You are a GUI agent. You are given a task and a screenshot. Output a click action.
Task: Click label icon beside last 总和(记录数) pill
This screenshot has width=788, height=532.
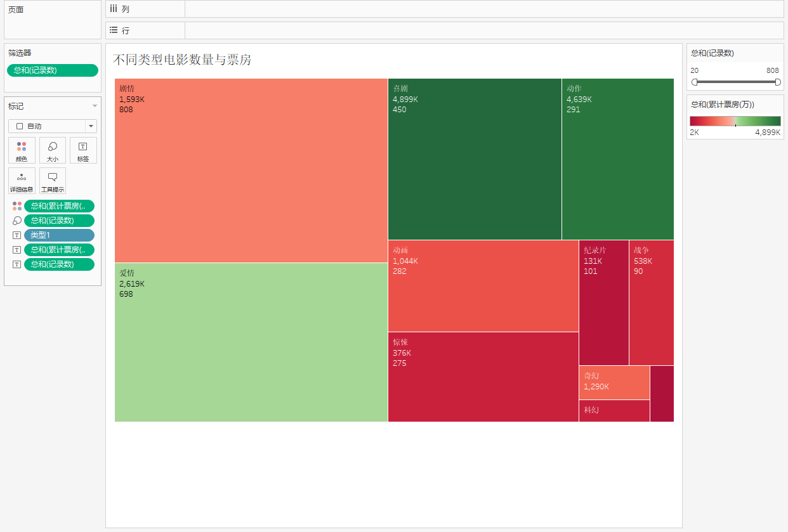click(17, 264)
